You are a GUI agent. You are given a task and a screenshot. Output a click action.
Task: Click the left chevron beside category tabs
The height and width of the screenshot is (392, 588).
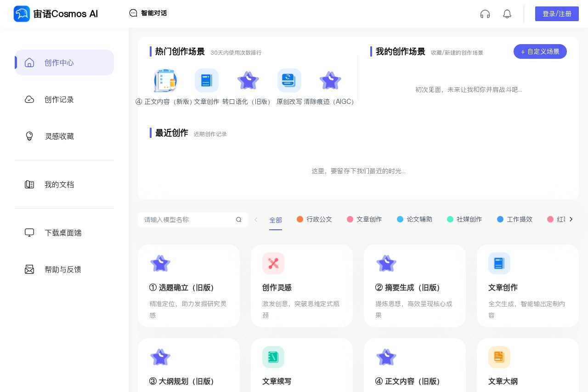pyautogui.click(x=256, y=220)
